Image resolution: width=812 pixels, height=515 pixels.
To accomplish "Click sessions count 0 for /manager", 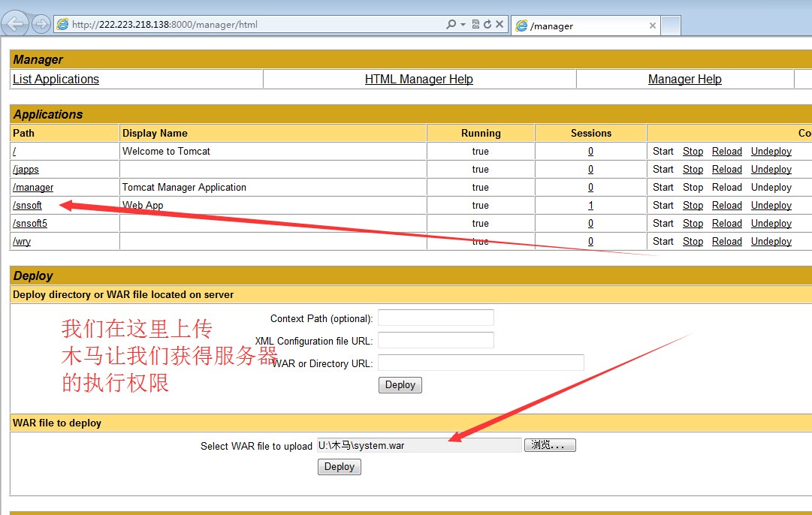I will point(590,188).
